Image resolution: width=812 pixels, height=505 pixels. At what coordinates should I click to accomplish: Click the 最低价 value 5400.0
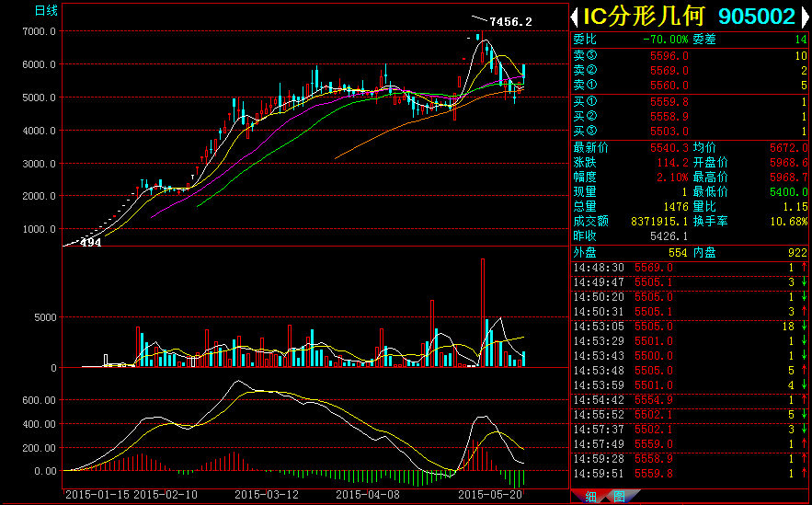click(x=789, y=191)
